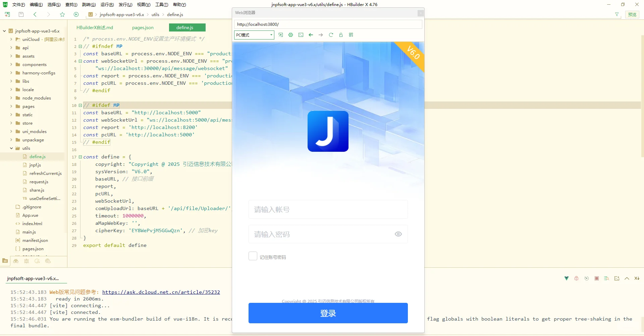The height and width of the screenshot is (336, 644).
Task: Open the 运行(R) menu
Action: point(107,4)
